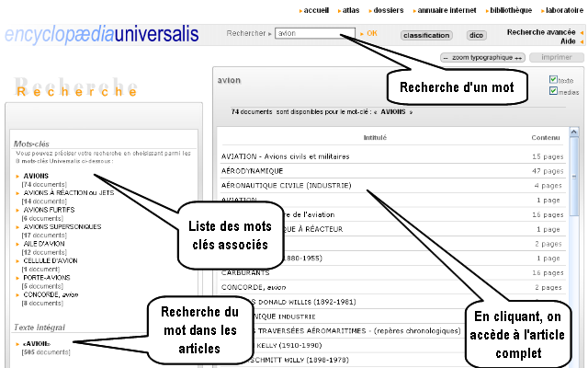Click the Contenu column header

(545, 138)
